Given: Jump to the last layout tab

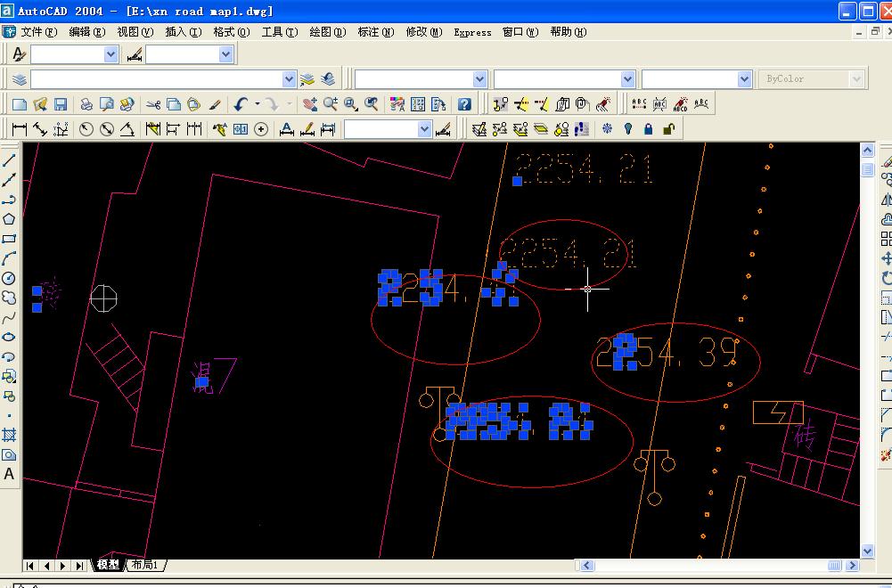Looking at the screenshot, I should 79,565.
